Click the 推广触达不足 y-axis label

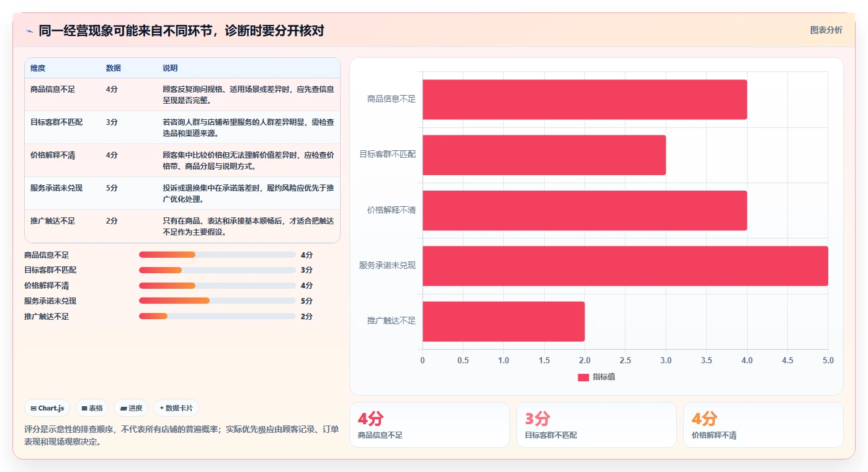pos(391,320)
